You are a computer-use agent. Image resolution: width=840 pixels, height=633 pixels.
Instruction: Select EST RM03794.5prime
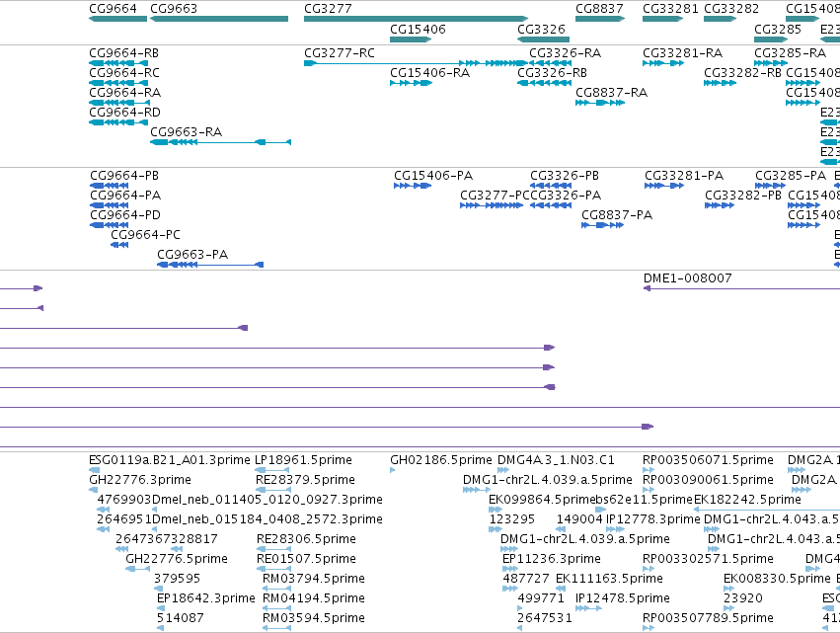pos(313,579)
